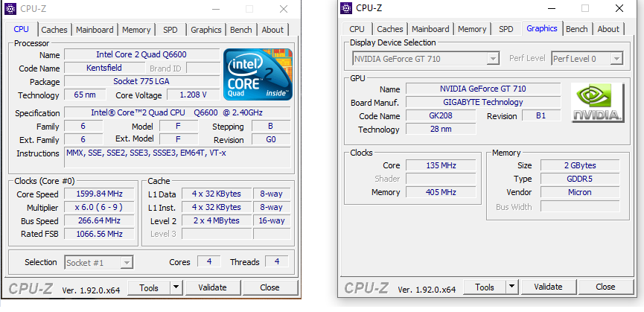Screen dimensions: 644x312
Task: Open the Caches tab in left window
Action: tap(54, 30)
